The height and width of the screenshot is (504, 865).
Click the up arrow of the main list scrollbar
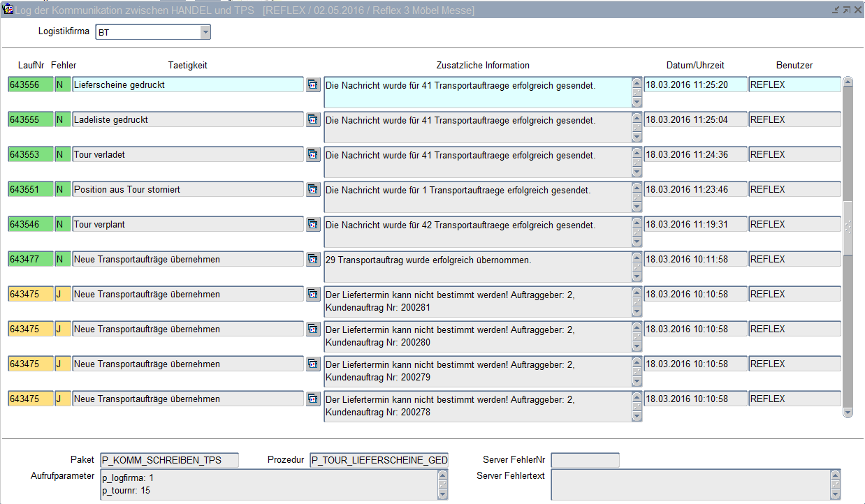click(848, 82)
